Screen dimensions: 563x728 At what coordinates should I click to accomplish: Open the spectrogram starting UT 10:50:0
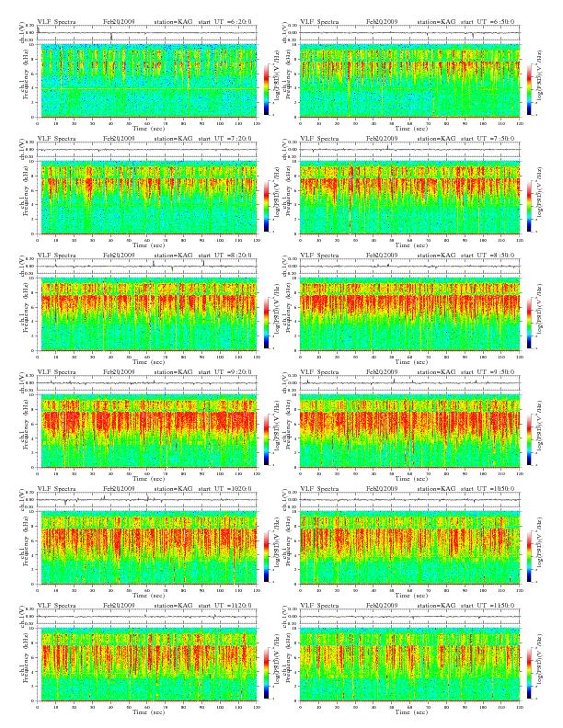[409, 548]
